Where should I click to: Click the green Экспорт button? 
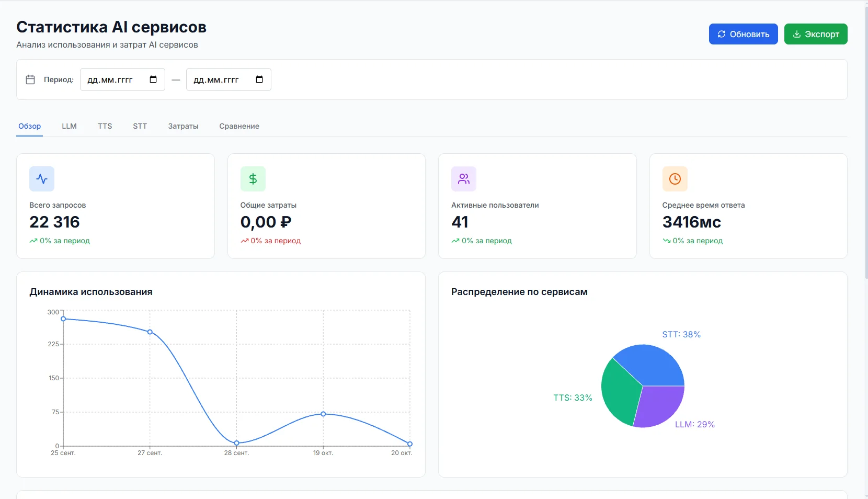click(x=816, y=34)
